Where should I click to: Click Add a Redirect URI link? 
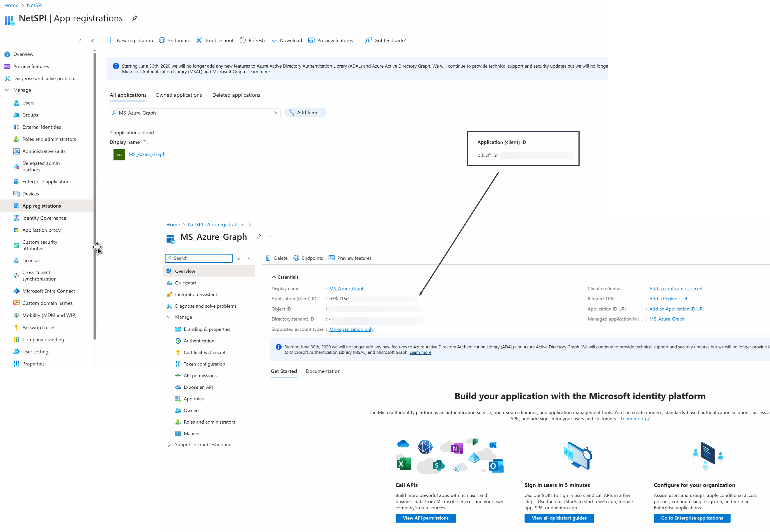[669, 299]
